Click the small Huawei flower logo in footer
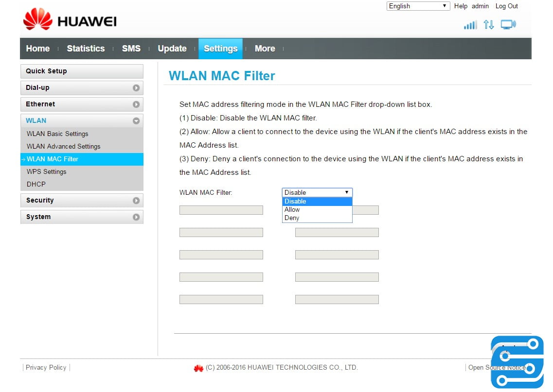 (198, 368)
